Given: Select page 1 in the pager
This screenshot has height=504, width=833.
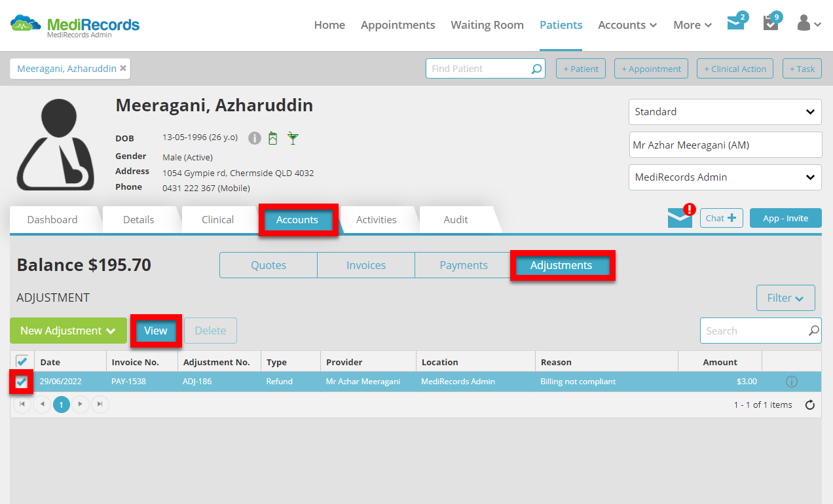Looking at the screenshot, I should (x=61, y=405).
